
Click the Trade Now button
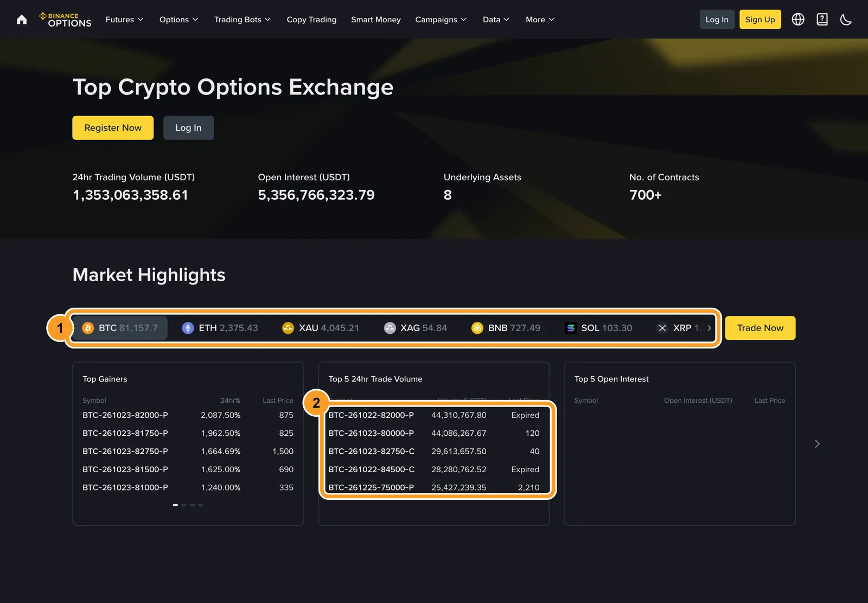[x=760, y=328]
